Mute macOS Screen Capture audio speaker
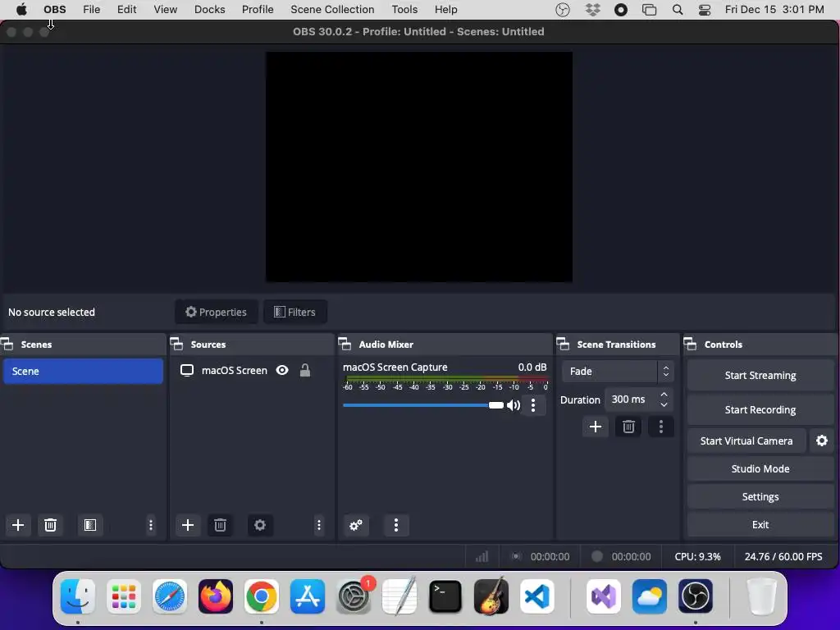This screenshot has width=840, height=630. click(514, 405)
